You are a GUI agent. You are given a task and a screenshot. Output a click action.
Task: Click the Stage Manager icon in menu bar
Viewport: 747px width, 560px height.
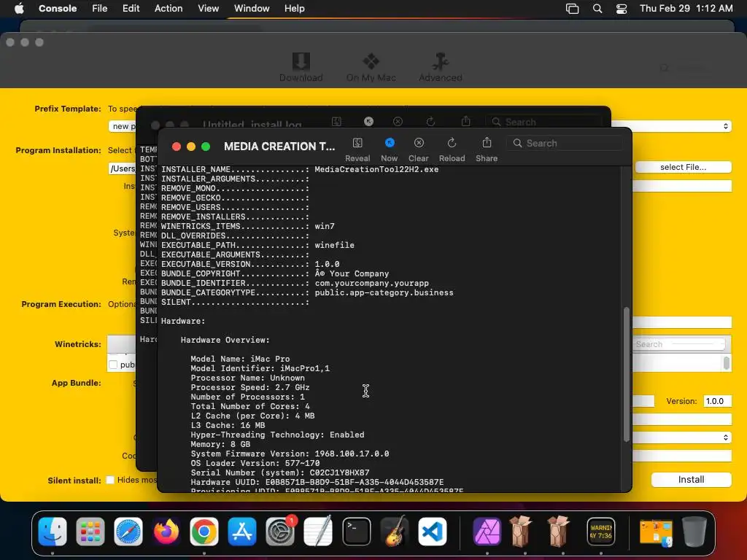[572, 9]
